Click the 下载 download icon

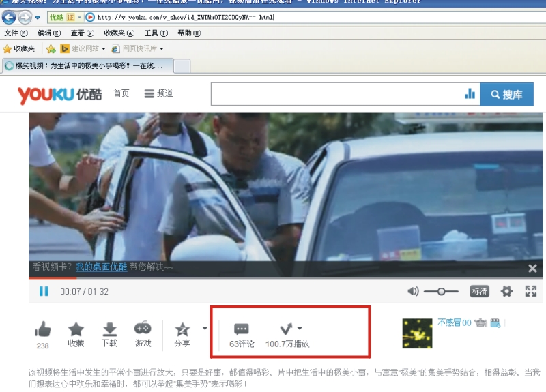109,330
